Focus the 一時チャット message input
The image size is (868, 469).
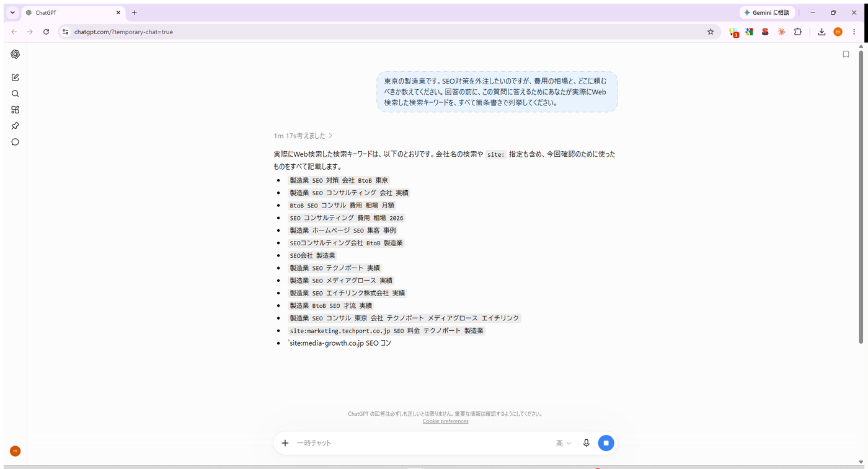422,443
